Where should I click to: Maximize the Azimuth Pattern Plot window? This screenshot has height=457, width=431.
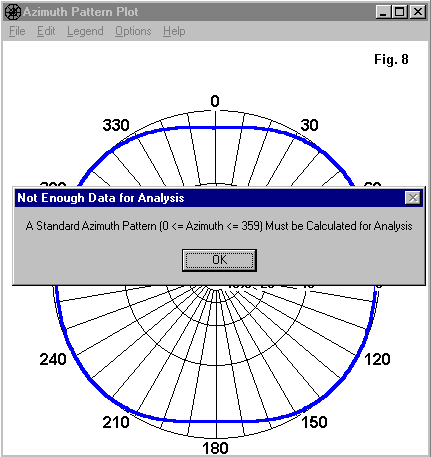point(399,12)
